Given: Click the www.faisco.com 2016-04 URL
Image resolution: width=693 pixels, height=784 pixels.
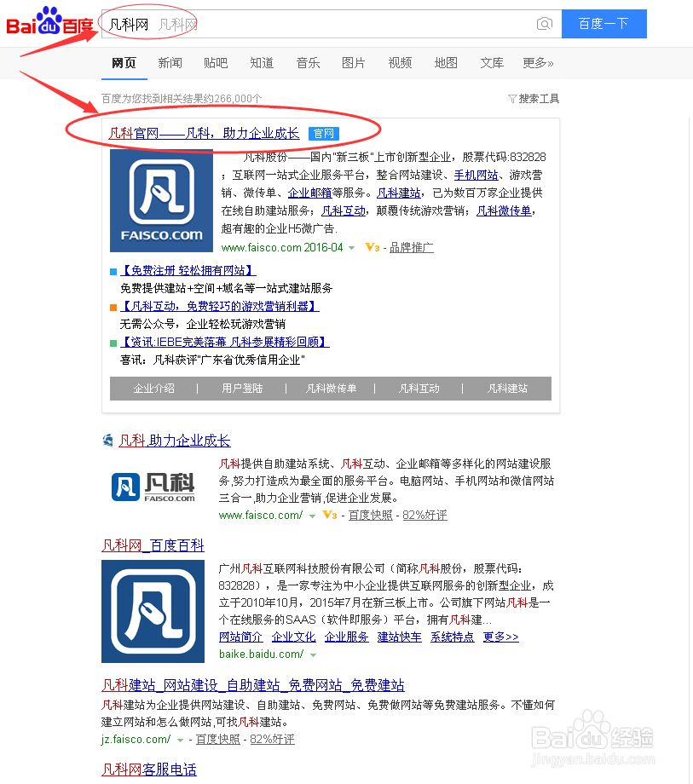Looking at the screenshot, I should pos(282,247).
